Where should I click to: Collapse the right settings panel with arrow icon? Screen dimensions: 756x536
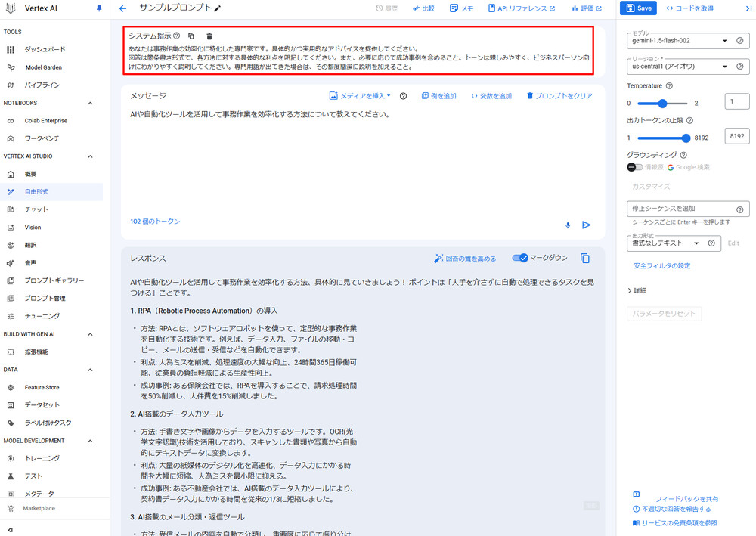(748, 8)
